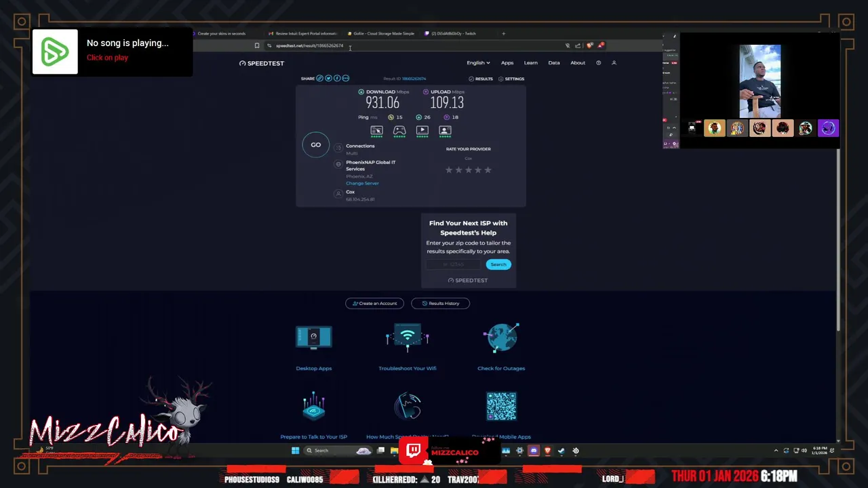Open more share options icon
This screenshot has height=488, width=868.
click(346, 78)
